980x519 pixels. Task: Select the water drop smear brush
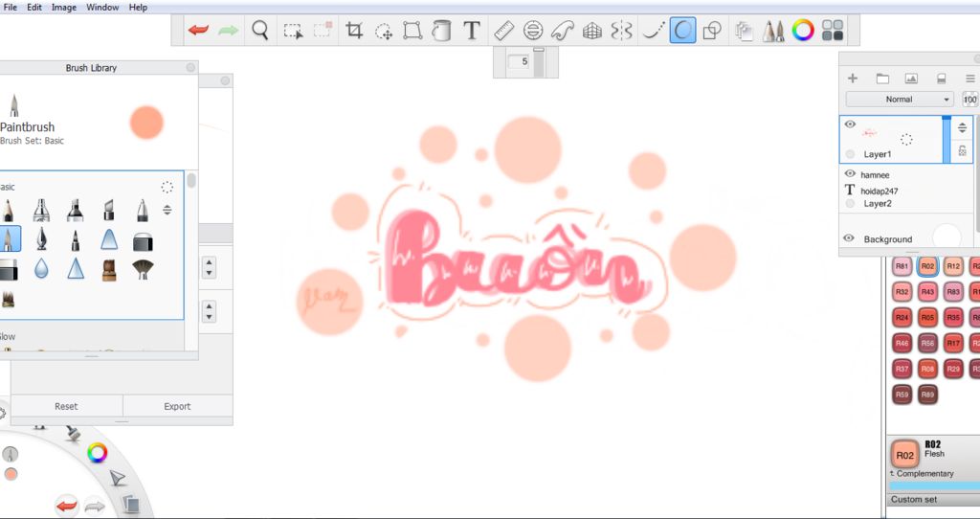pos(41,269)
